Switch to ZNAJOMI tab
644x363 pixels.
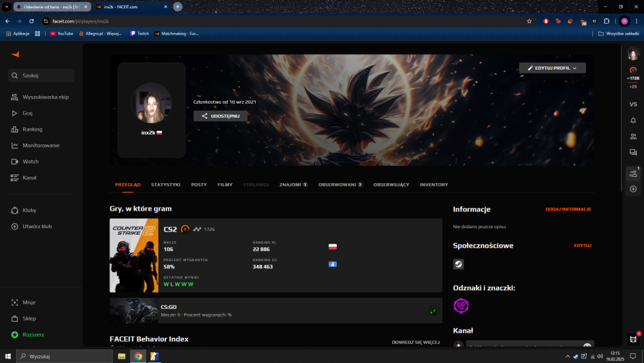(293, 184)
